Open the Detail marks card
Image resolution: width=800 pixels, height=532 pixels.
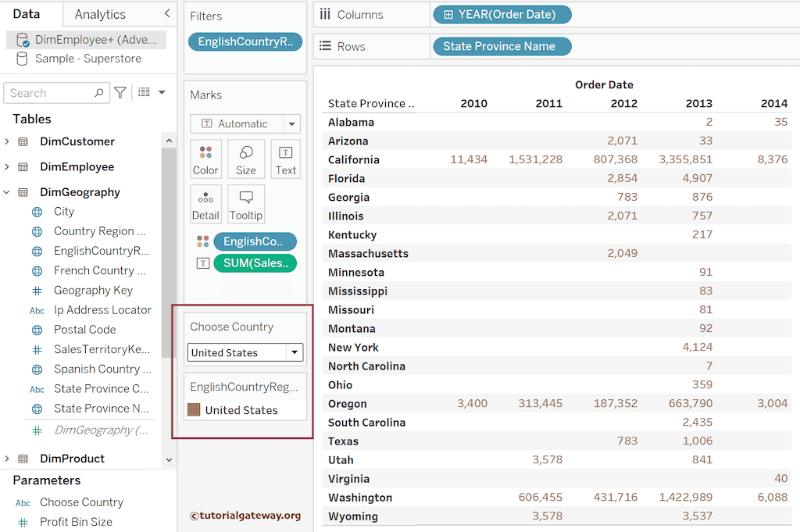tap(205, 204)
